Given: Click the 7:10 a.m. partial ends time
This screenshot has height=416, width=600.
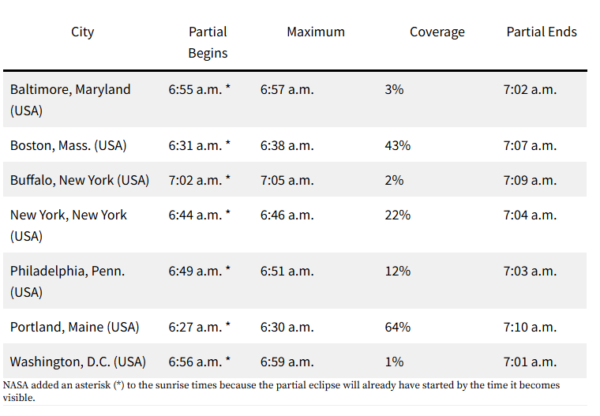Looking at the screenshot, I should (530, 327).
